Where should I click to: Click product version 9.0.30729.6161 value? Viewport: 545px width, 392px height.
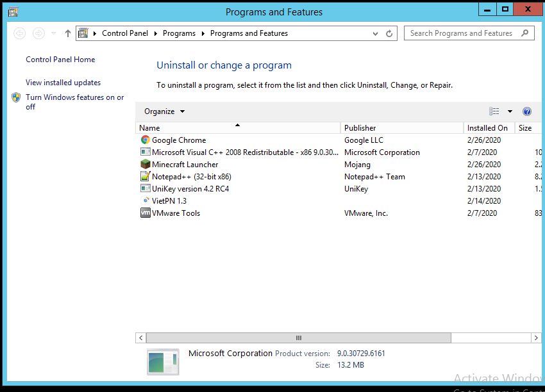coord(361,354)
